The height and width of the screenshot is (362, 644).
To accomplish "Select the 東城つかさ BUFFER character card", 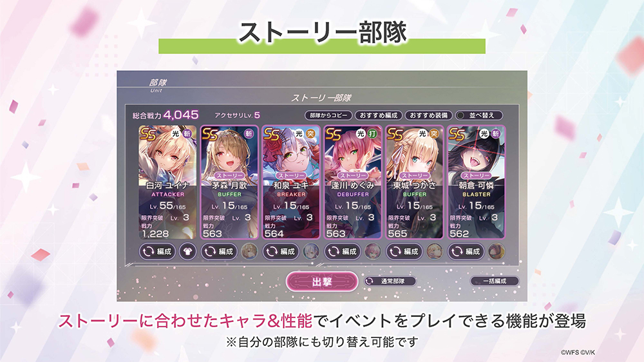I will (x=414, y=182).
